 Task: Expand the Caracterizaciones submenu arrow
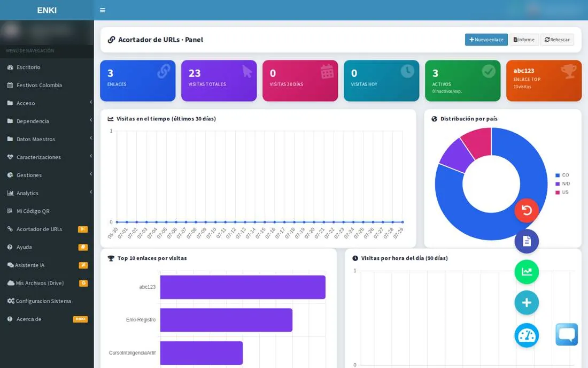pyautogui.click(x=91, y=156)
